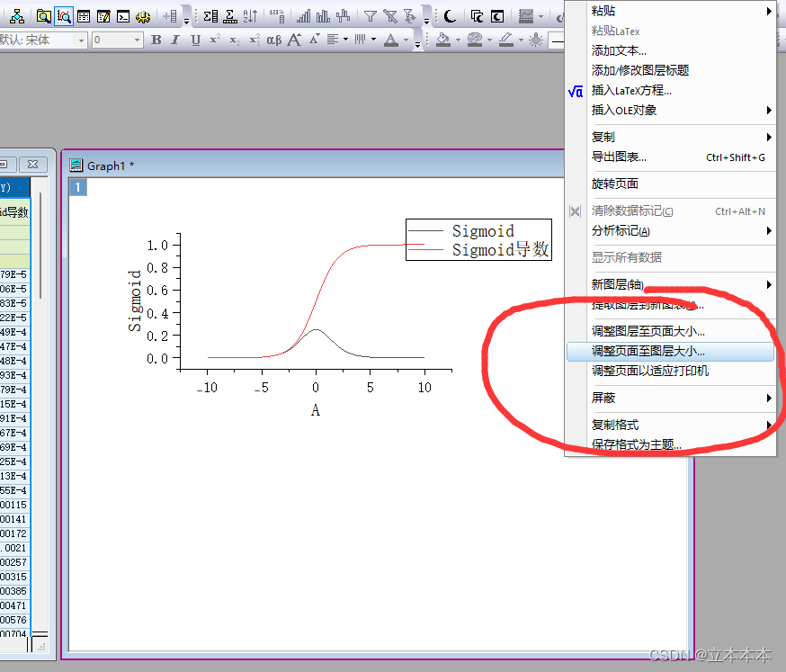Click the graph template toolbar icon

[526, 16]
